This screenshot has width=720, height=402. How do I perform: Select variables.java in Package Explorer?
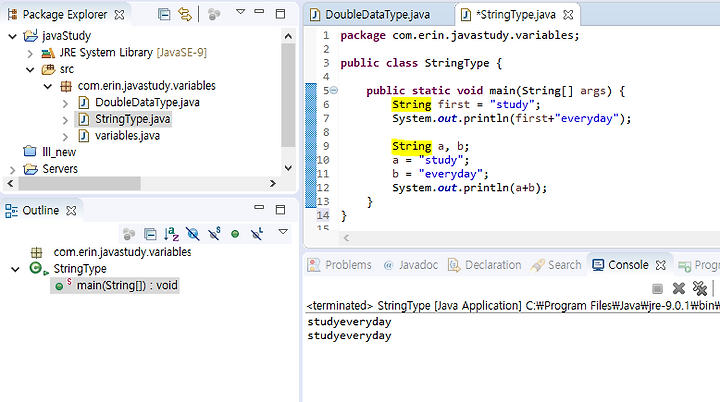(x=127, y=136)
